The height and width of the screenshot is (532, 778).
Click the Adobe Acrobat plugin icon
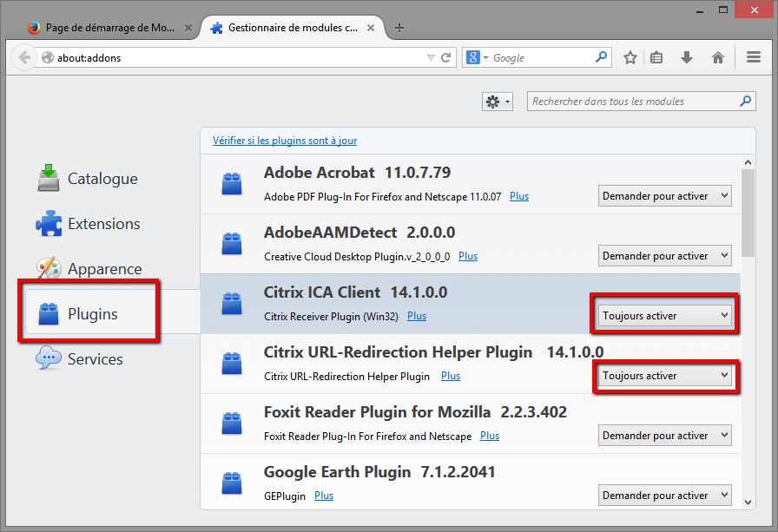232,183
